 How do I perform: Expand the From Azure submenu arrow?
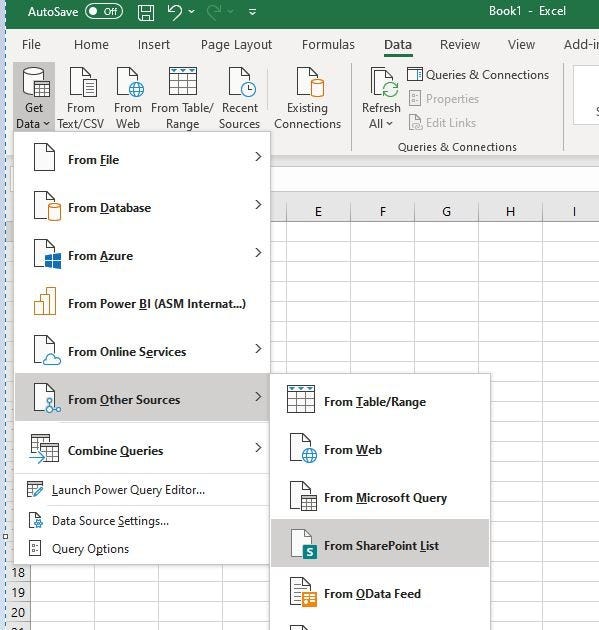pos(258,252)
